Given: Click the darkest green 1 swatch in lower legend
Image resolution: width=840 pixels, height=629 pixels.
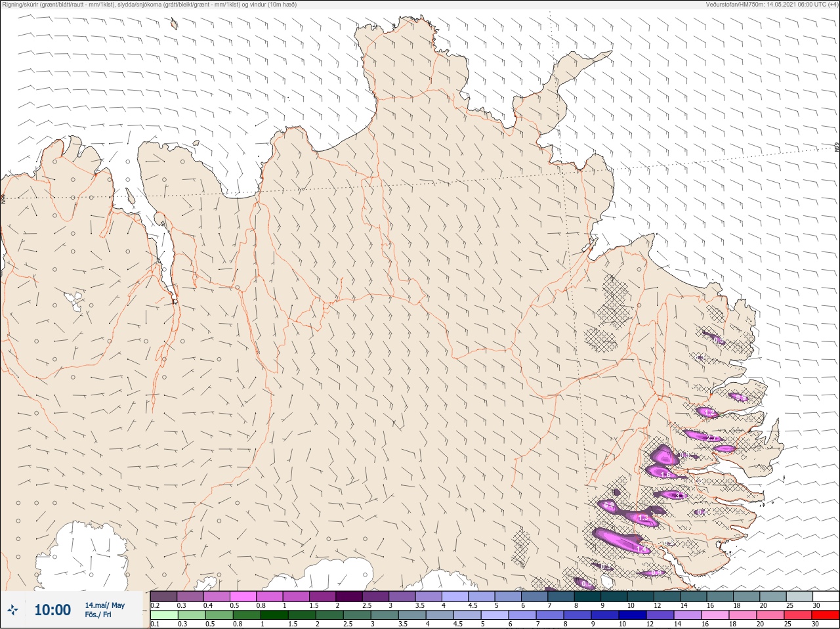Looking at the screenshot, I should tap(274, 615).
